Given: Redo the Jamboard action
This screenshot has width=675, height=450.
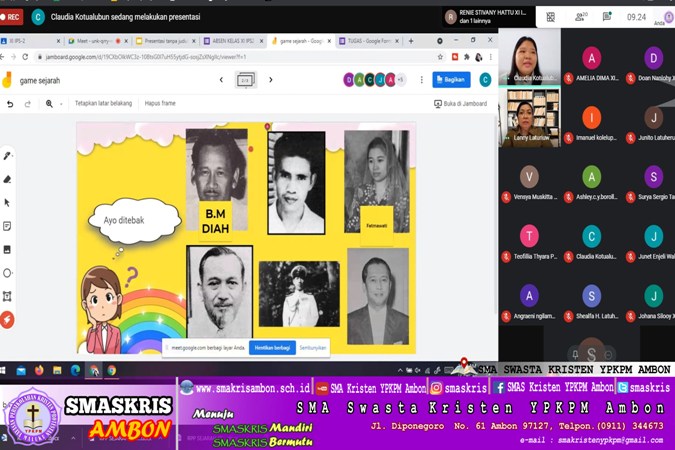Looking at the screenshot, I should pos(28,104).
